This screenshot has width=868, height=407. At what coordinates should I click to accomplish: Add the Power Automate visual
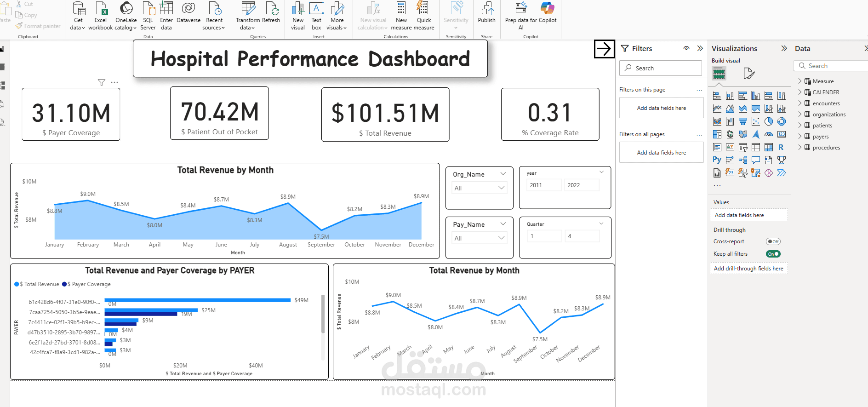coord(781,173)
